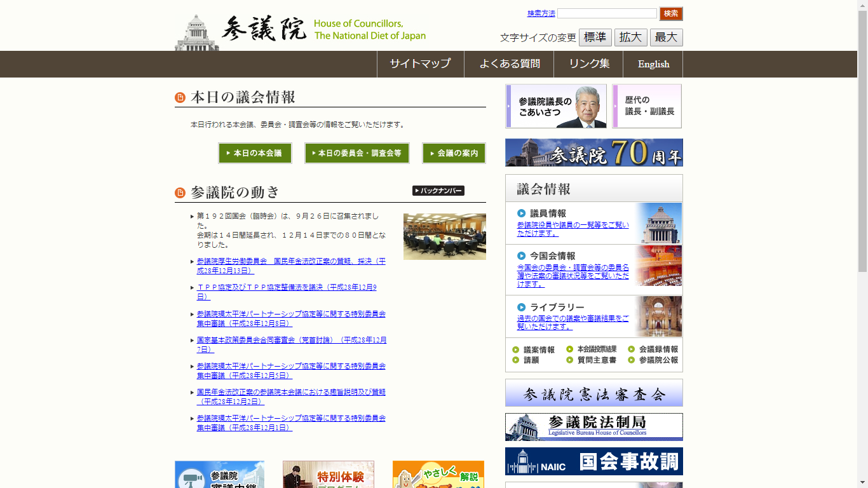Click the green bullet icon beside 参議院公報

click(x=632, y=360)
